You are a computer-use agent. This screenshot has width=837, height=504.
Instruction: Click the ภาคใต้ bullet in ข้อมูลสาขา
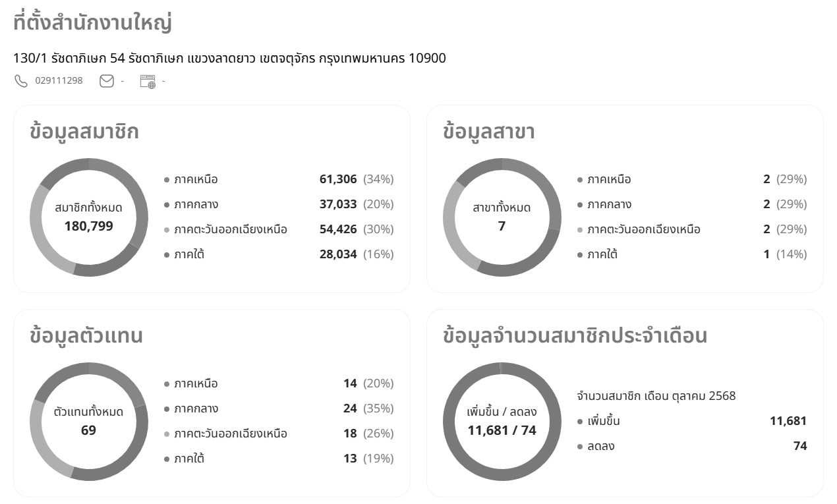click(x=579, y=254)
